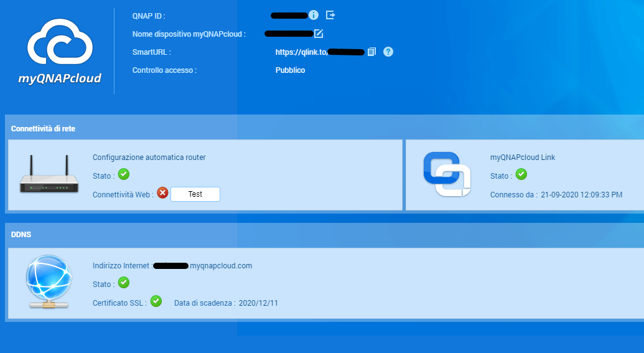Click the DDNS globe icon
Viewport: 644px width, 353px height.
(x=49, y=281)
